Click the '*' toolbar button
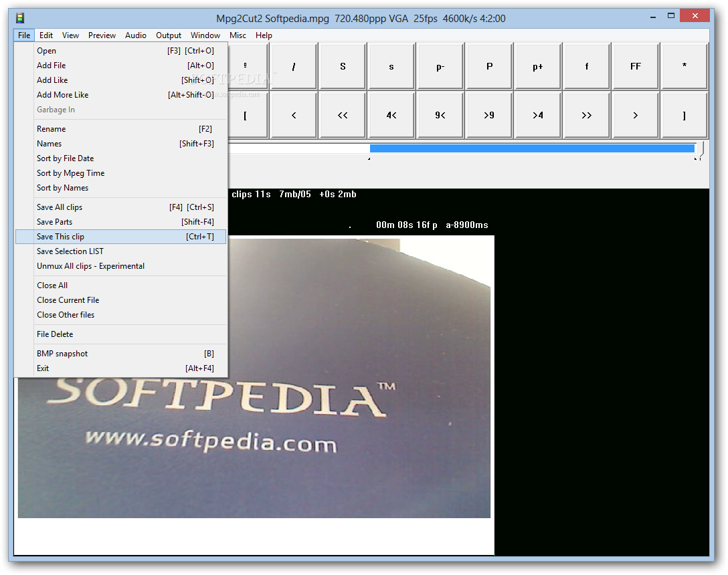 point(685,66)
